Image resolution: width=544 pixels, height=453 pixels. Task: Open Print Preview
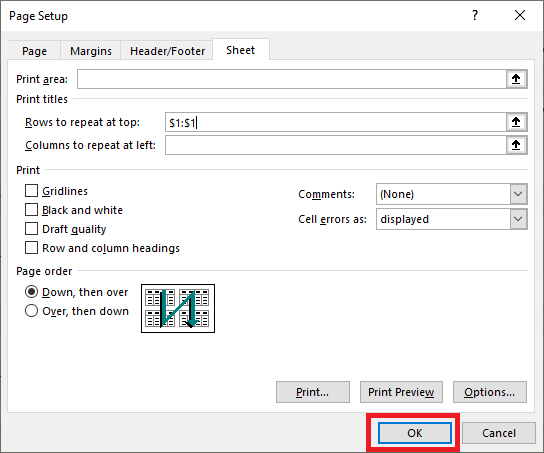click(401, 392)
